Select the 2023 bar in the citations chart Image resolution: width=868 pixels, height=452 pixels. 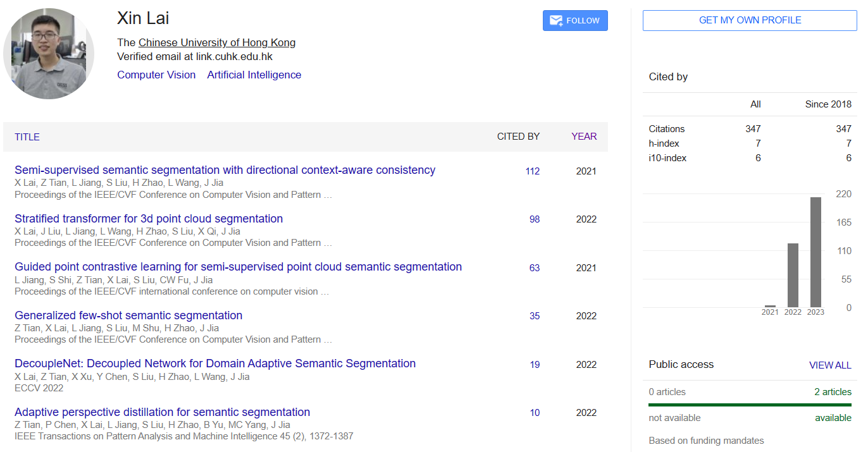[815, 253]
